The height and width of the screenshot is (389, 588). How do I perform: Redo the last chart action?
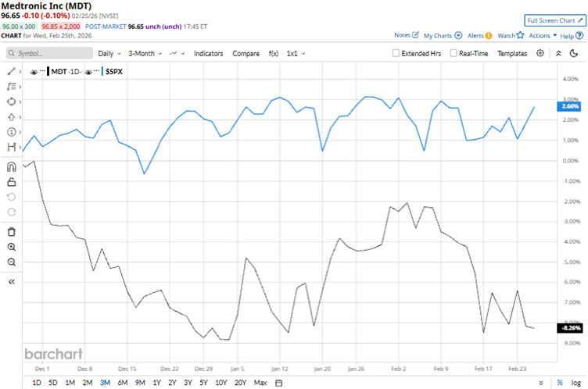(12, 212)
